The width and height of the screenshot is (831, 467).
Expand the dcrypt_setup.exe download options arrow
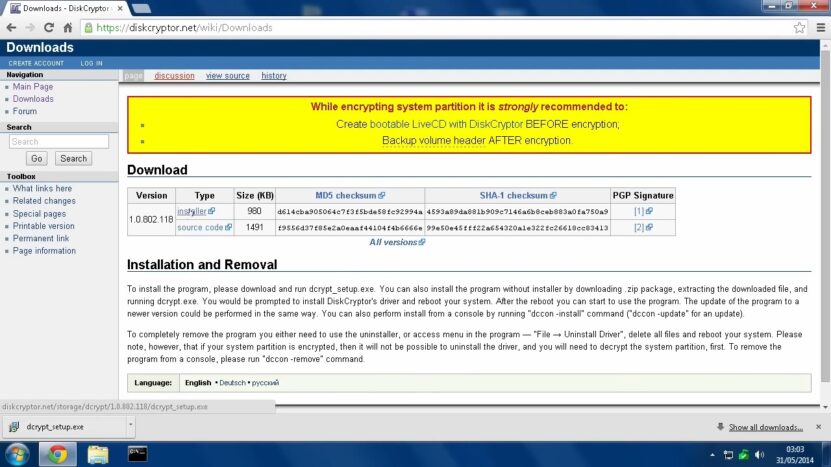130,425
